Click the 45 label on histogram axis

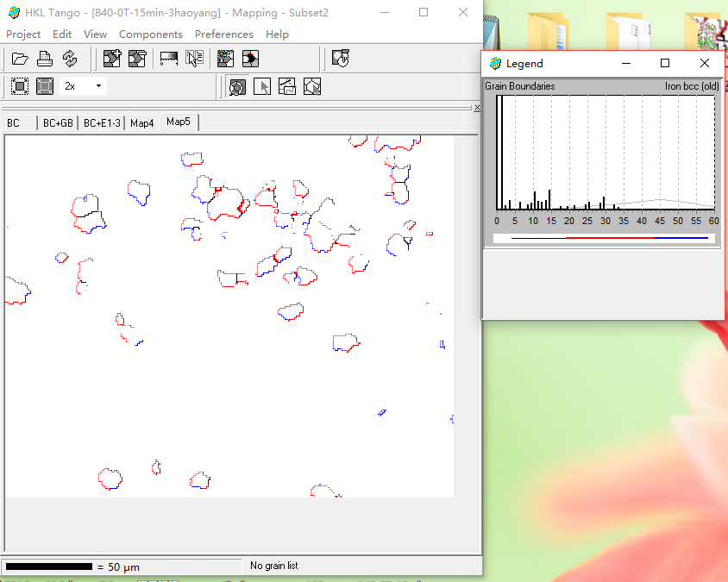[x=660, y=221]
